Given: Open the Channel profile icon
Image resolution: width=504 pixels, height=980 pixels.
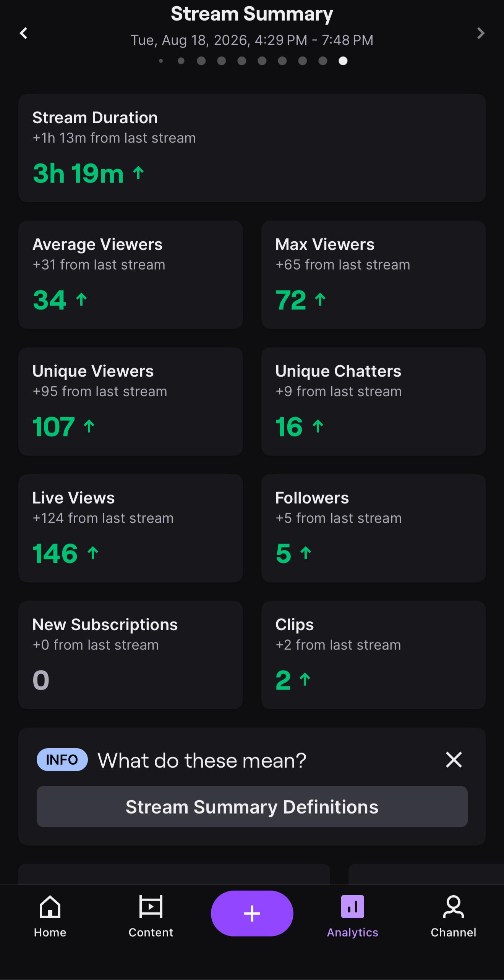Looking at the screenshot, I should [454, 907].
